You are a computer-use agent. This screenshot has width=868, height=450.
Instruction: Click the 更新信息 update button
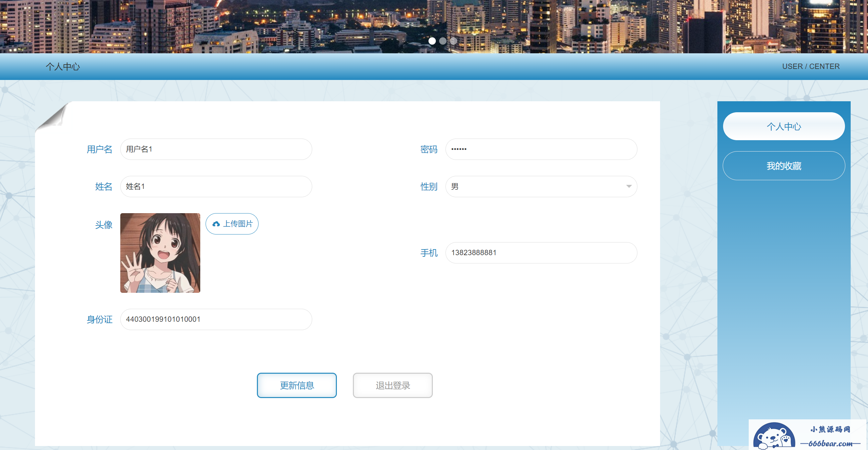pos(297,385)
